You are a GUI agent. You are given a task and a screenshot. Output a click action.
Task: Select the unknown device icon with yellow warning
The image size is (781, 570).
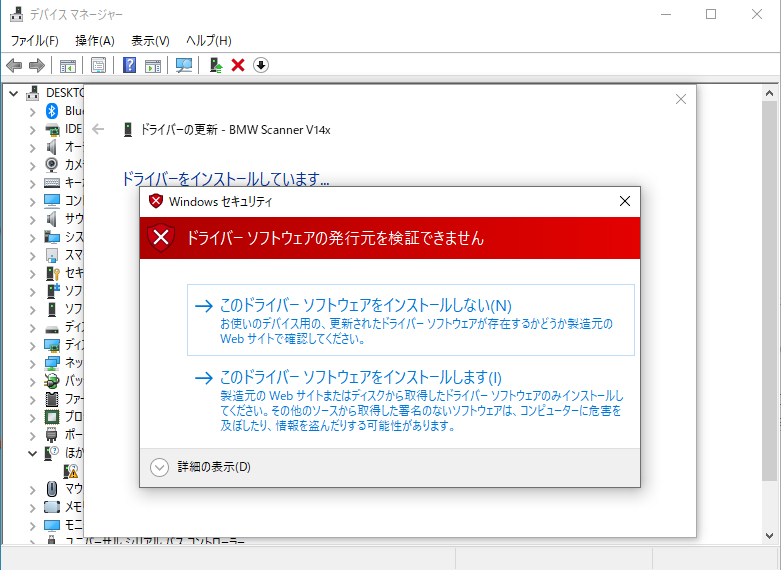pyautogui.click(x=71, y=471)
